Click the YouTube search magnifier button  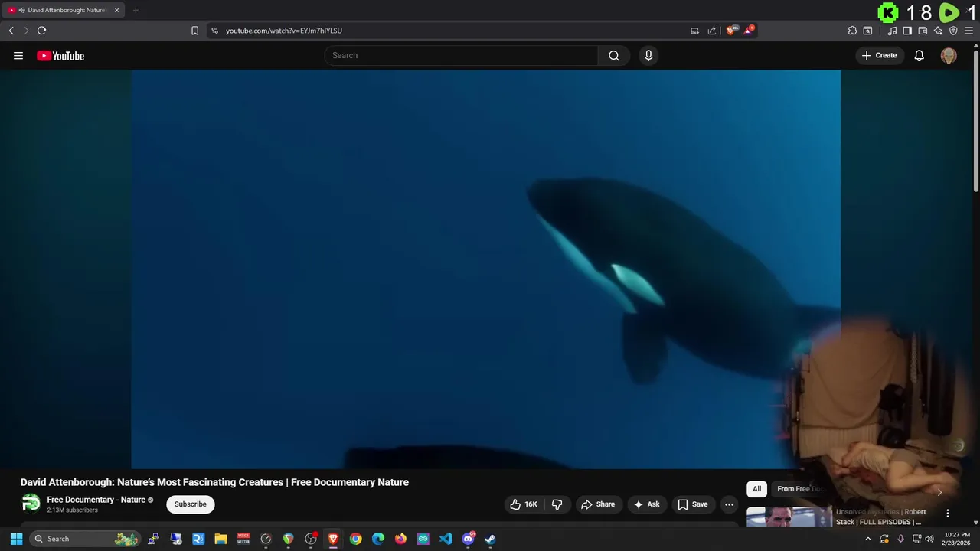[x=614, y=55]
